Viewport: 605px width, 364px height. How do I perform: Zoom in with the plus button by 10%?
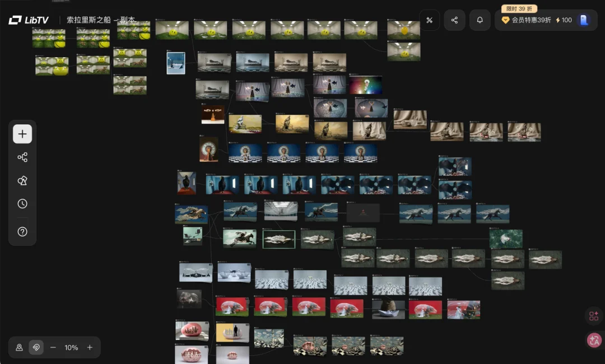90,347
